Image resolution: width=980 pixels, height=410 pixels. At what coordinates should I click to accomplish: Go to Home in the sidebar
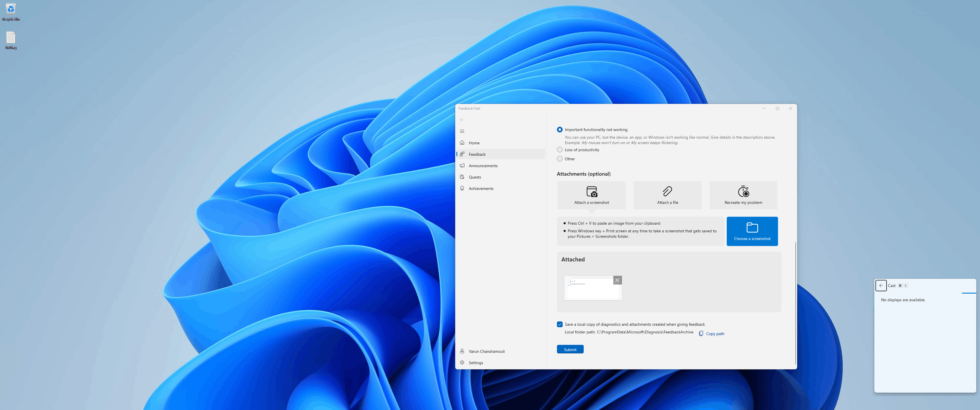pos(474,143)
